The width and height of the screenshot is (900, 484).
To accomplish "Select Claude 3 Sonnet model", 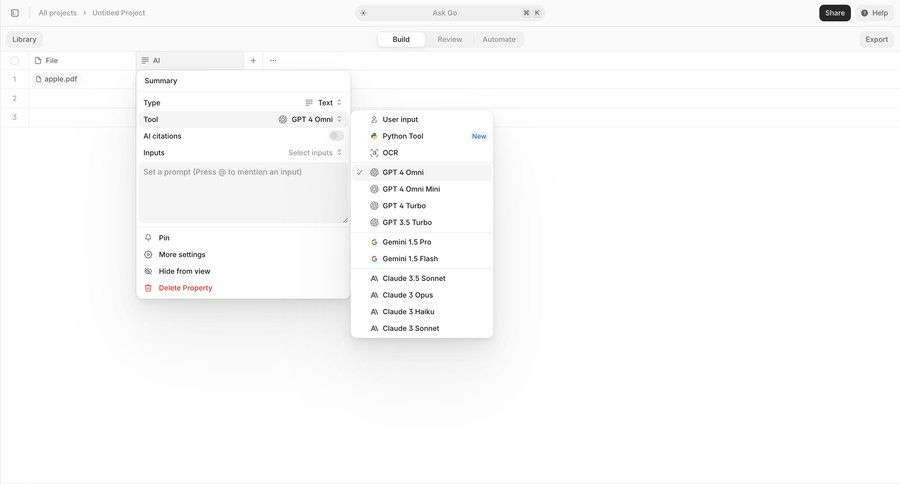I will click(x=422, y=328).
